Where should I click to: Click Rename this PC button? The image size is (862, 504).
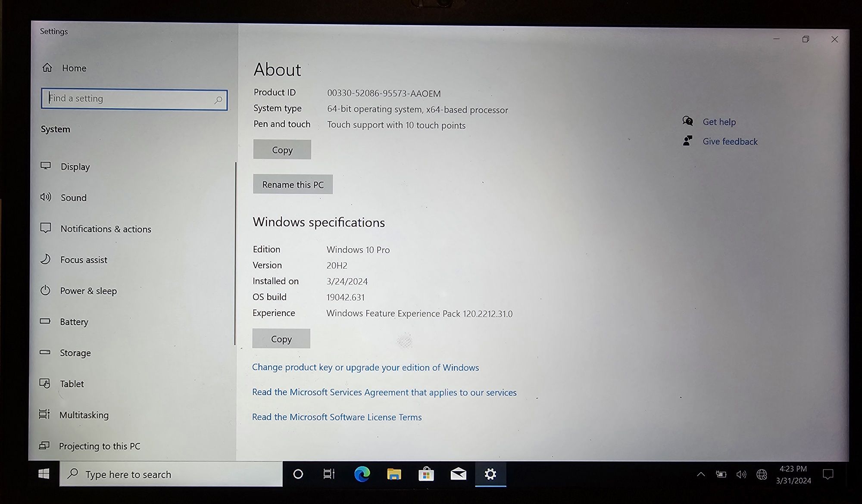coord(292,184)
